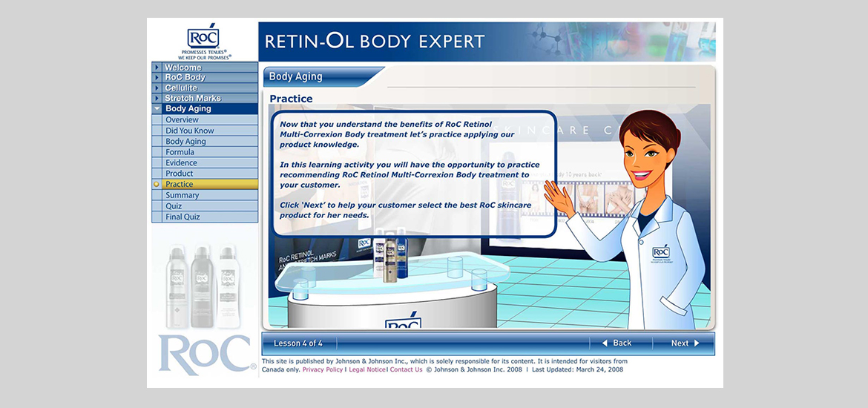Click the RoC logo at top left
Viewport: 868px width, 408px height.
(x=204, y=39)
